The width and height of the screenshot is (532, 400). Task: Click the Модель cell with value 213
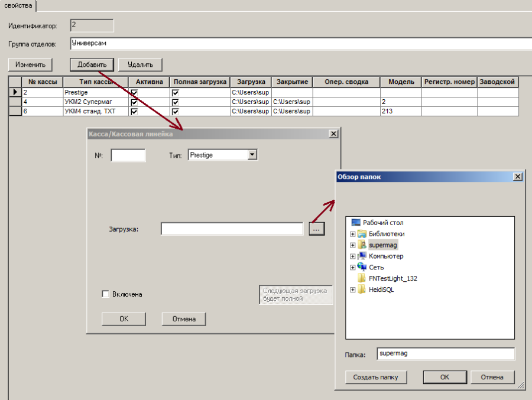(401, 111)
